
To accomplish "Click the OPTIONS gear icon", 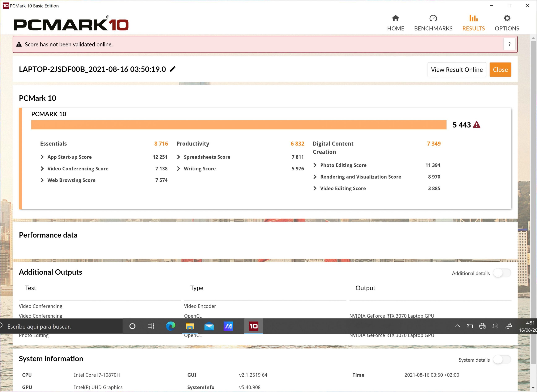I will tap(507, 18).
